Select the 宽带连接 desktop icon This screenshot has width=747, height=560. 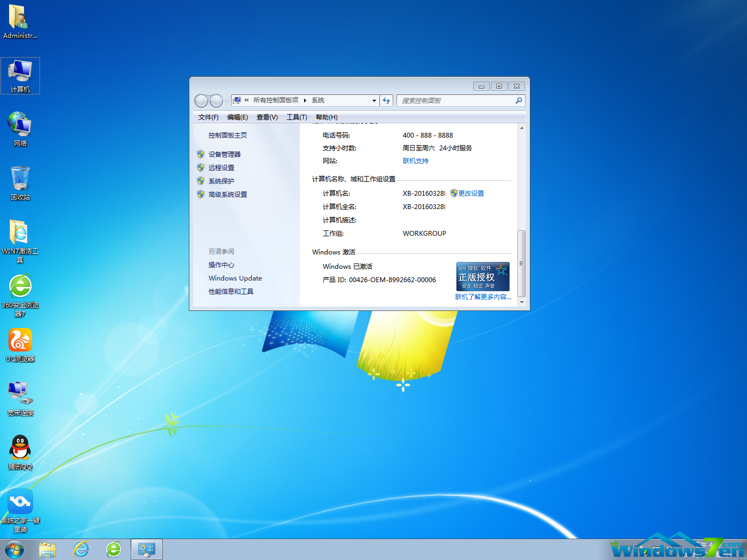pos(20,399)
